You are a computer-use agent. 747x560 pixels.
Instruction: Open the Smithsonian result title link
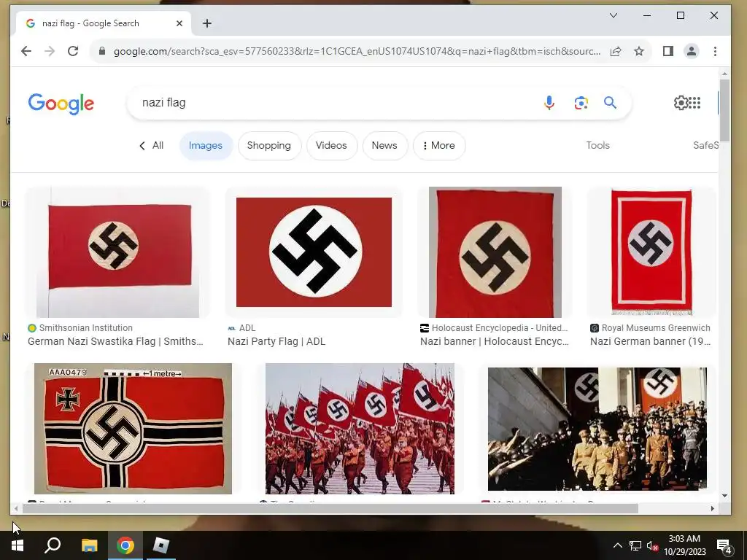click(x=115, y=341)
